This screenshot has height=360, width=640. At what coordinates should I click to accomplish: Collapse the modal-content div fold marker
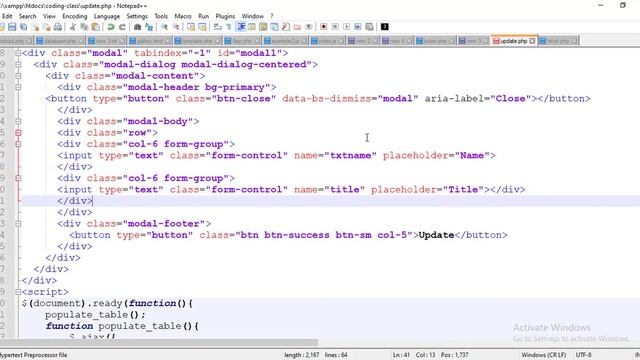(18, 76)
